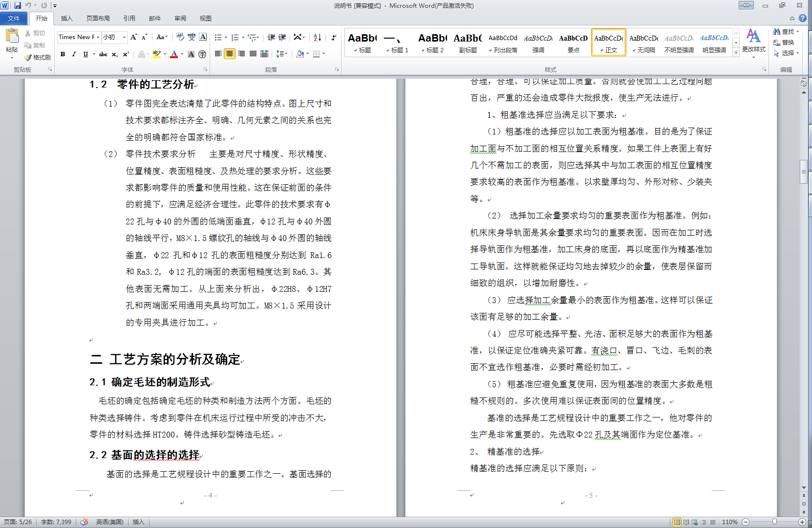Click the Increase Indent icon

(282, 37)
